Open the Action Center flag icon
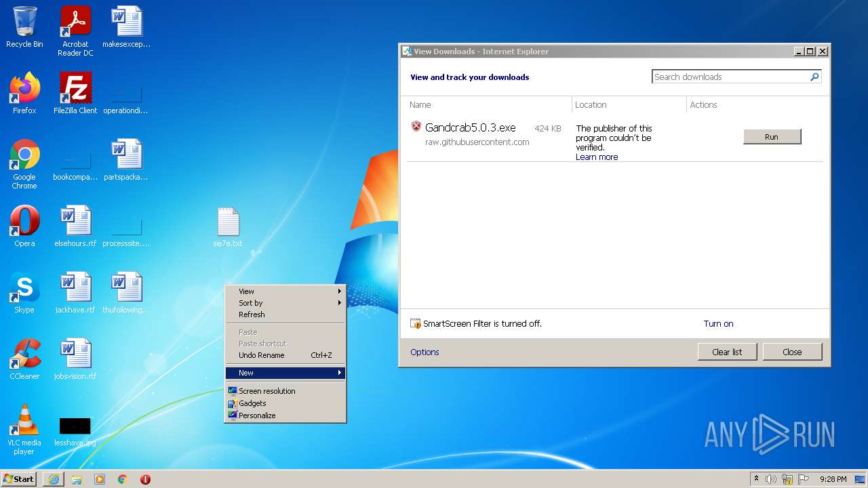Screen dimensions: 868x488 point(804,479)
